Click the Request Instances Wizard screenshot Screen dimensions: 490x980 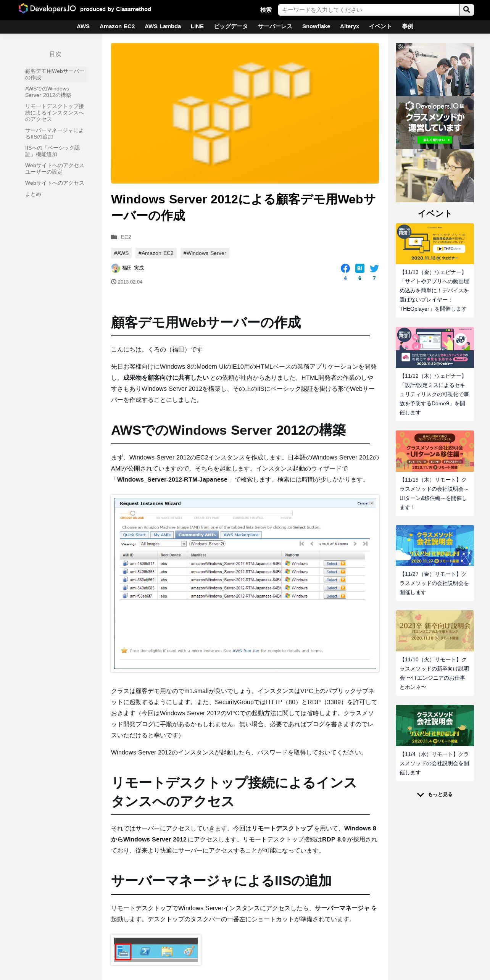click(x=245, y=583)
